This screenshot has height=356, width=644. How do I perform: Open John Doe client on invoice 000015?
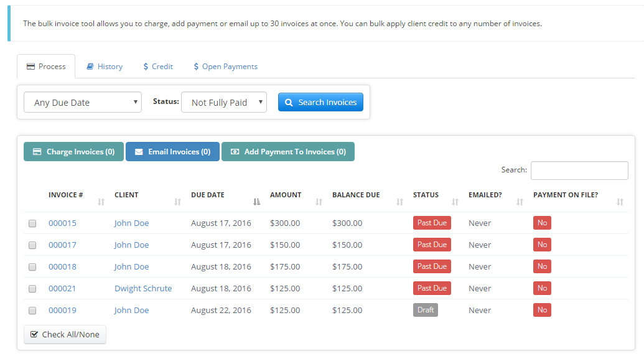click(131, 223)
